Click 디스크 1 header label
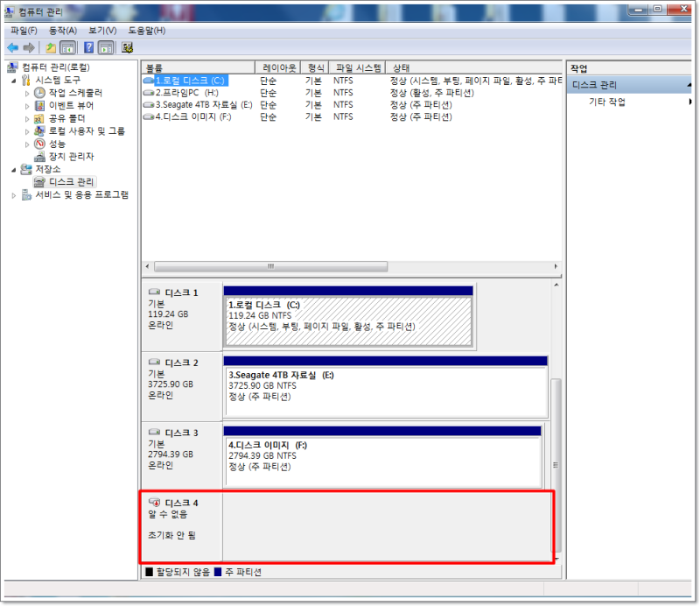The height and width of the screenshot is (606, 700). pyautogui.click(x=181, y=292)
